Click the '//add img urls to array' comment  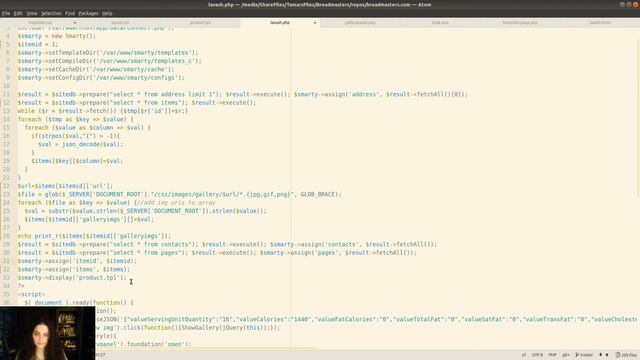(x=176, y=203)
